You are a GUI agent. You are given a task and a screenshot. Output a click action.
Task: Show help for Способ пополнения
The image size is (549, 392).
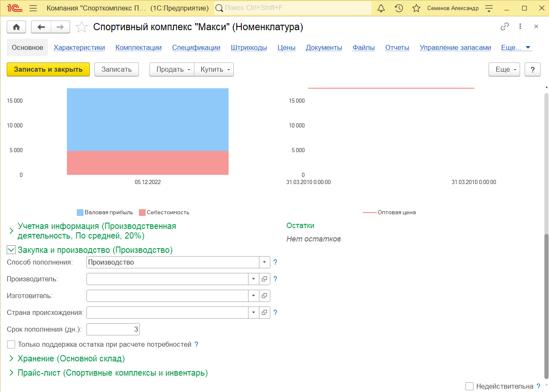tap(275, 262)
